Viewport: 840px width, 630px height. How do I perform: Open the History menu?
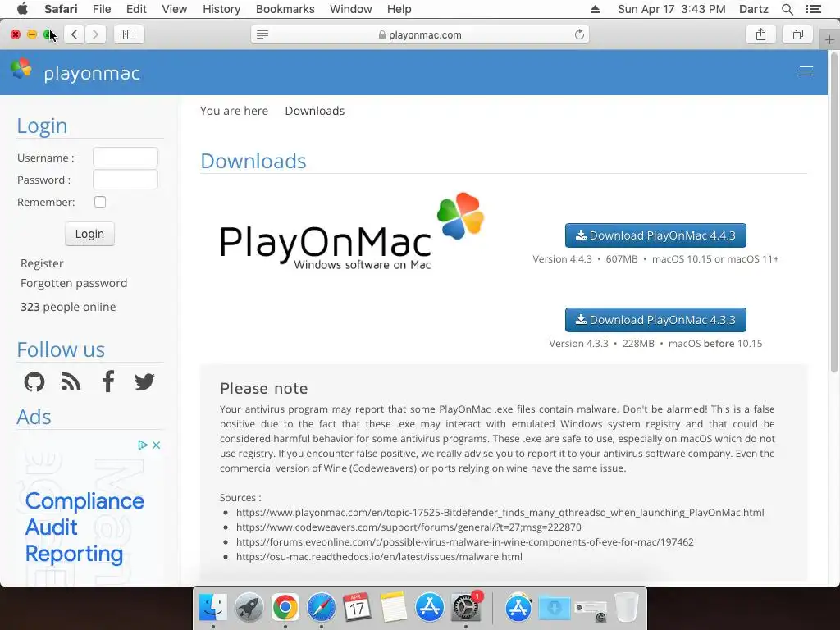point(221,9)
